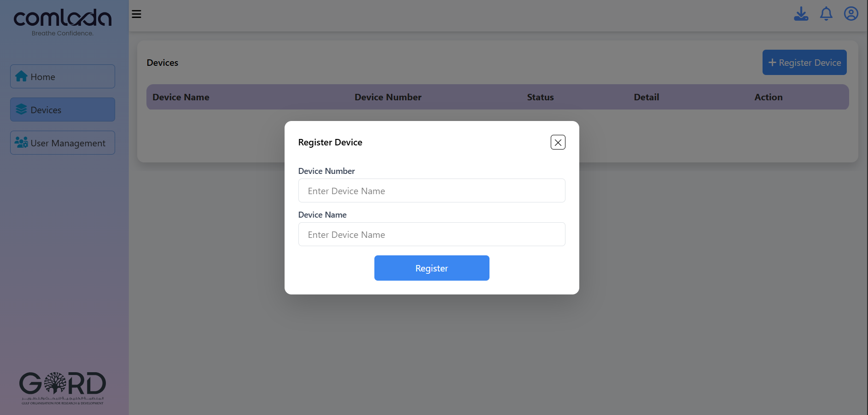Viewport: 868px width, 415px height.
Task: Click the Register Device header button
Action: (x=804, y=63)
